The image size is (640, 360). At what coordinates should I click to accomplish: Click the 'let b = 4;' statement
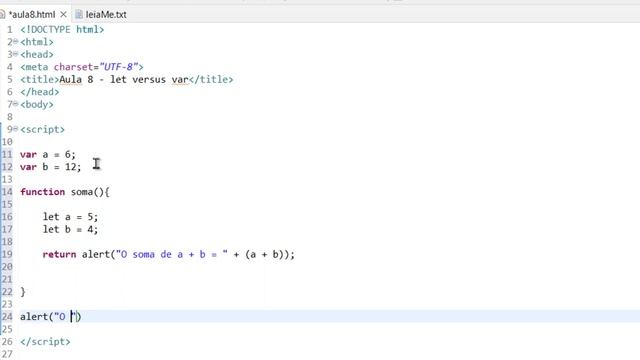pyautogui.click(x=70, y=229)
